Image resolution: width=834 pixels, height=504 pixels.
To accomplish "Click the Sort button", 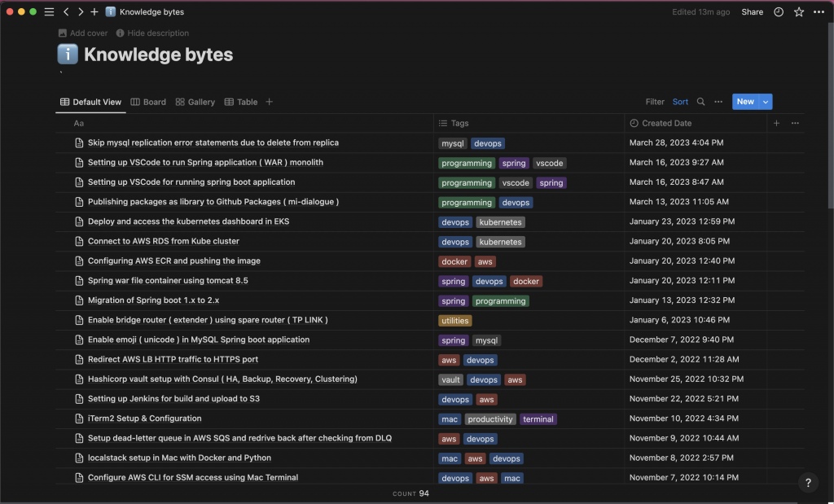I will 680,102.
